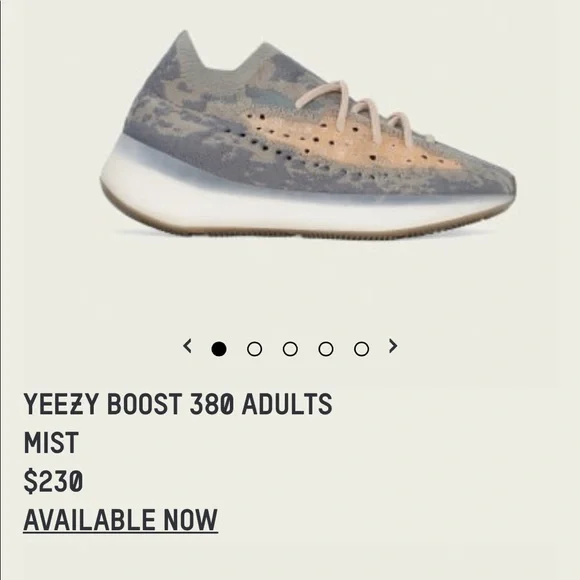Viewport: 580px width, 580px height.
Task: Click the pointed heel tab of shoe
Action: tap(185, 44)
